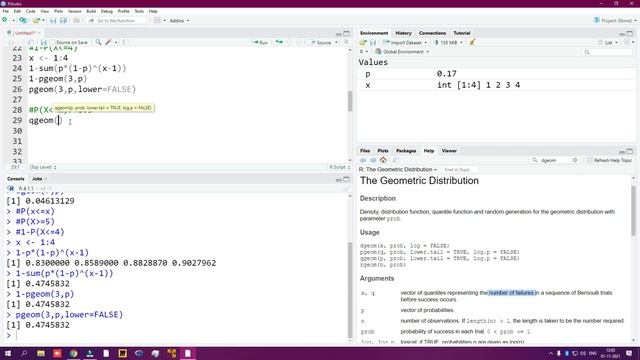This screenshot has width=640, height=360.
Task: Open the Global Environment dropdown
Action: pos(402,52)
